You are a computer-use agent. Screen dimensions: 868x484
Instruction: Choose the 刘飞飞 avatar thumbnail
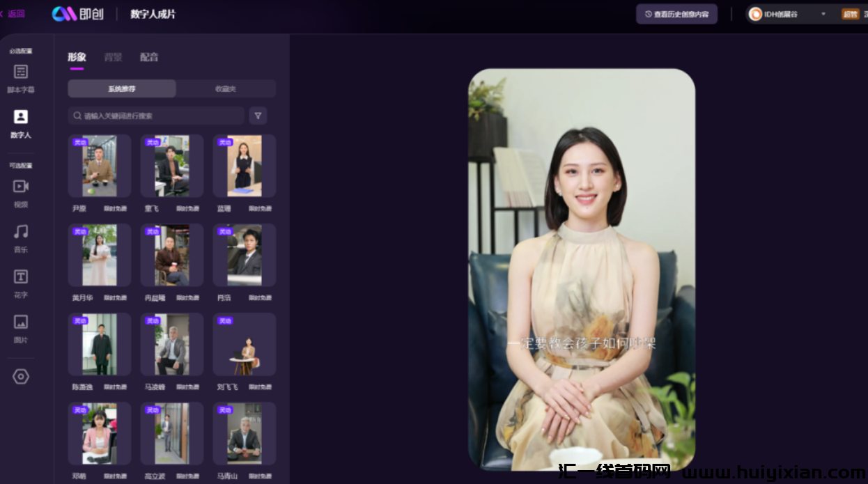pos(245,344)
